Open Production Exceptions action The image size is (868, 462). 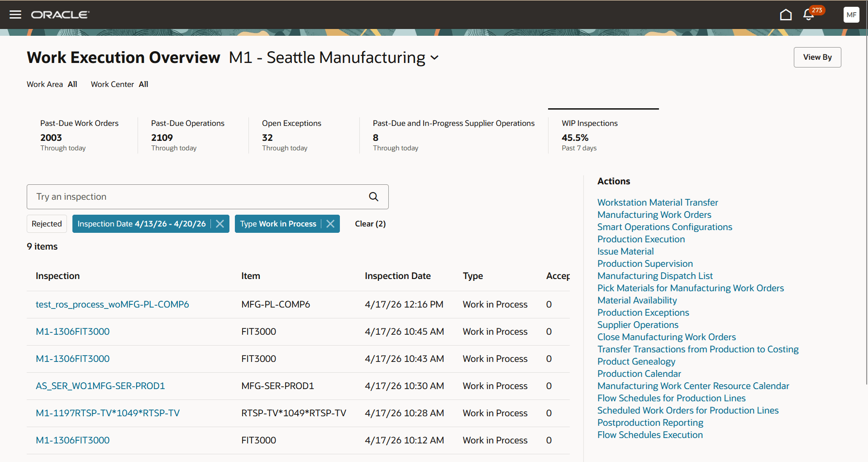tap(643, 313)
